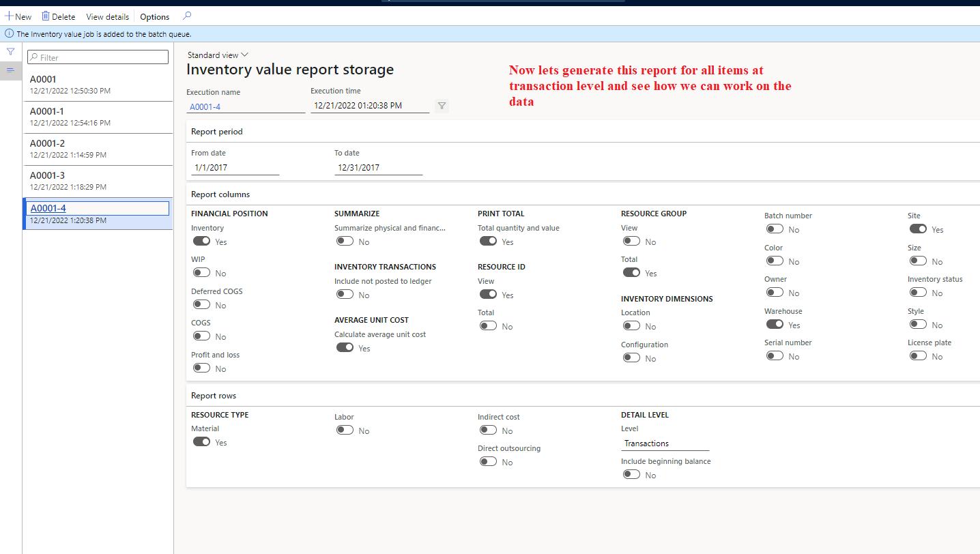Click the From date input field
980x554 pixels.
click(235, 167)
